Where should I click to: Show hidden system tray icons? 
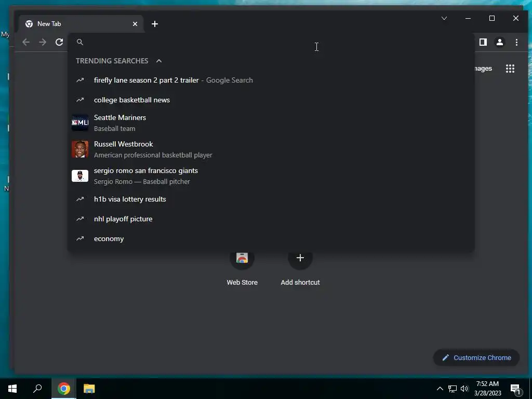[440, 389]
